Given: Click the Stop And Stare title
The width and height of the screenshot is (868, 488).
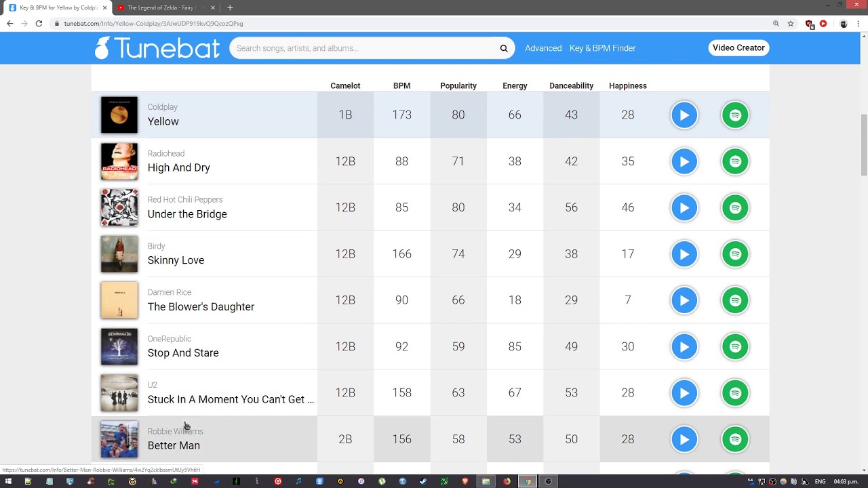Looking at the screenshot, I should pos(183,353).
